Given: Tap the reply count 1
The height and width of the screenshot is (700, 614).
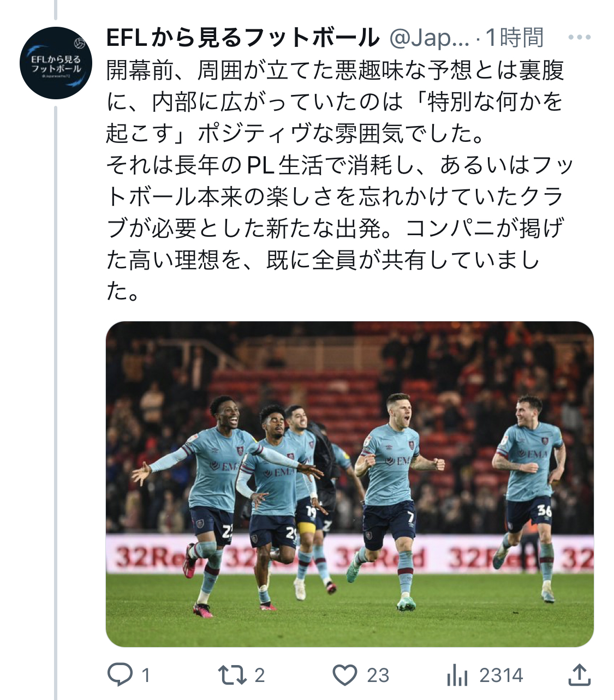Looking at the screenshot, I should pos(145,675).
